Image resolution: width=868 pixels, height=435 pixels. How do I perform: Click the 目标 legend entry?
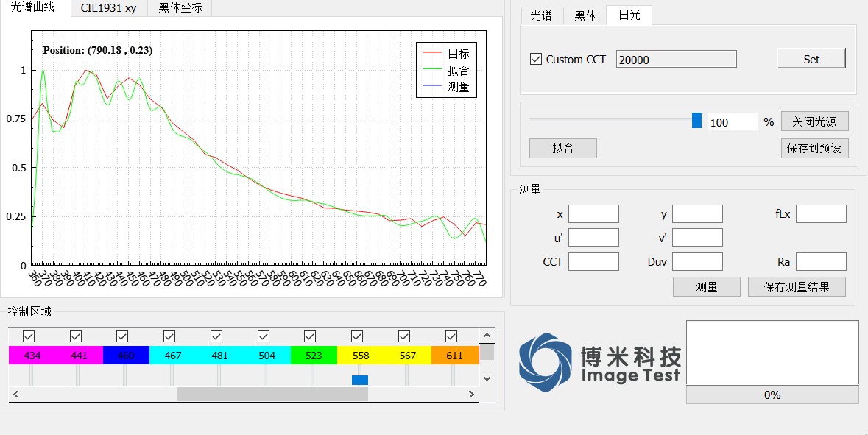[446, 54]
